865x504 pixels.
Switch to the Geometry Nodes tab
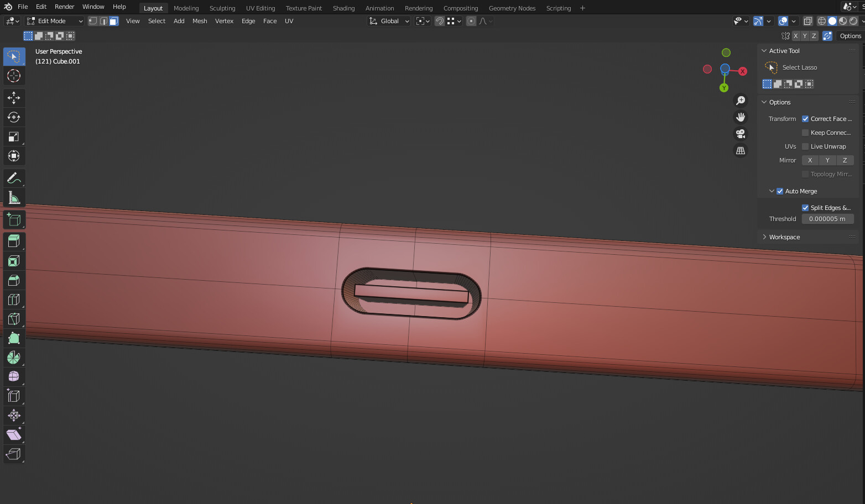[x=512, y=8]
